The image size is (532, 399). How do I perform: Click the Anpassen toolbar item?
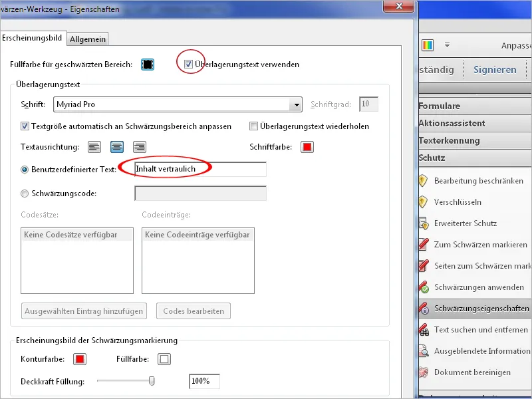pos(517,45)
